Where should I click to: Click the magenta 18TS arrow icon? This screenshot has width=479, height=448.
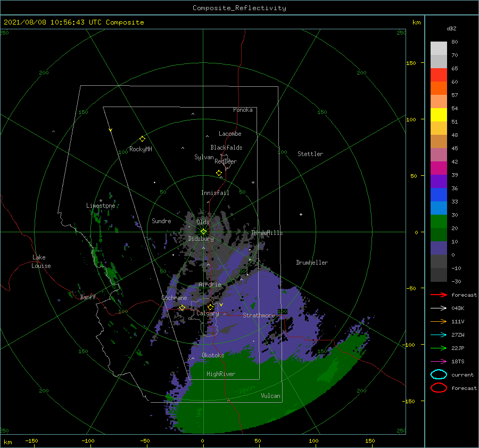(x=439, y=362)
